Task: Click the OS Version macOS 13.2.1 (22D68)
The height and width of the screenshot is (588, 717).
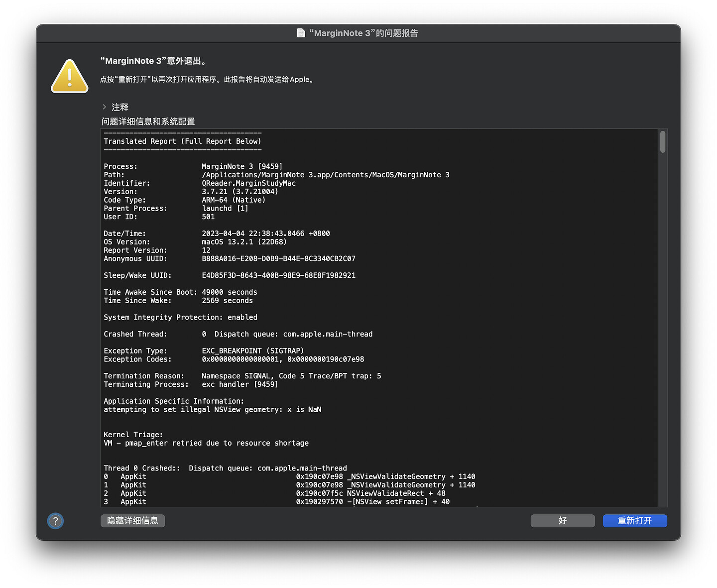Action: 244,242
